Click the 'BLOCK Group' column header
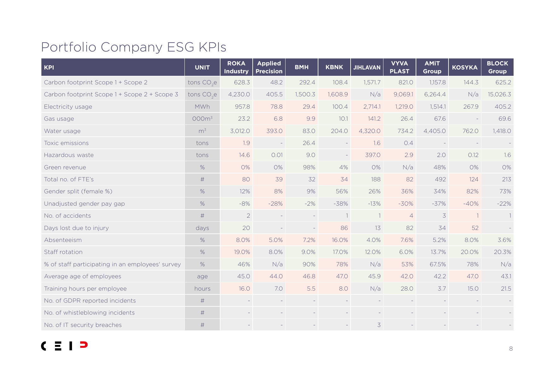 (497, 67)
